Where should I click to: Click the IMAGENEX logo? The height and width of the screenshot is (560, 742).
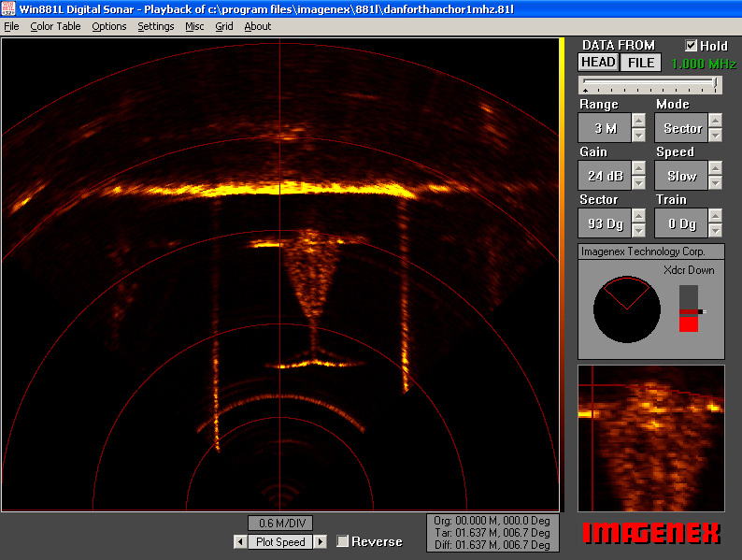651,533
